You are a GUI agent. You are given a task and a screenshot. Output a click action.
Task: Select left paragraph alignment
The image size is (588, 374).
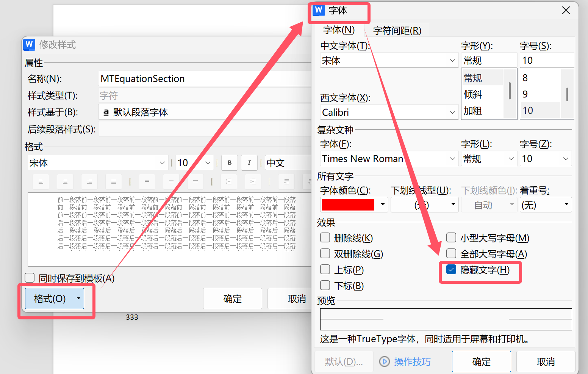coord(41,181)
